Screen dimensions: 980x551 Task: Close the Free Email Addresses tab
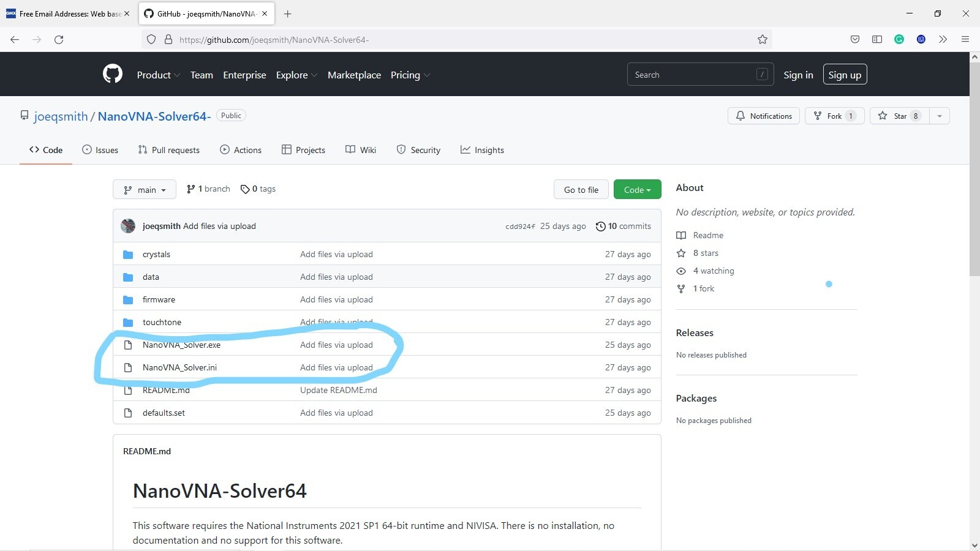point(127,13)
